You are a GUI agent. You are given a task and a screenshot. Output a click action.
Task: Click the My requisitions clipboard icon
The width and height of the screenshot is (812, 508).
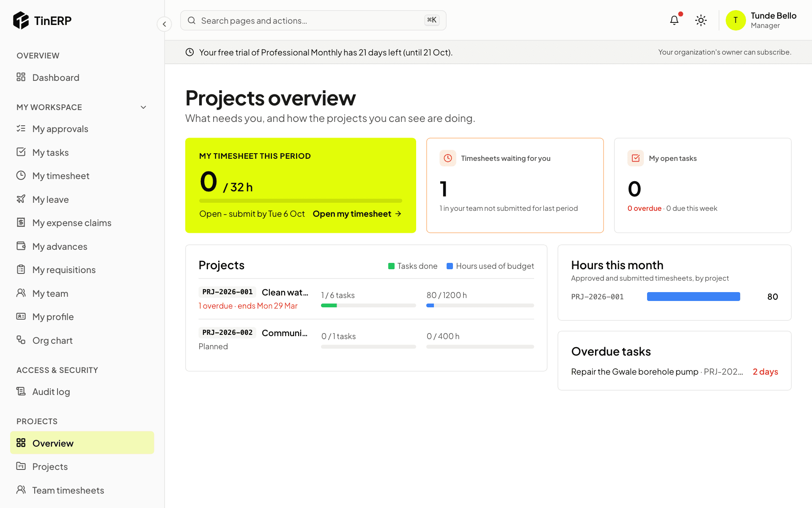(x=21, y=269)
